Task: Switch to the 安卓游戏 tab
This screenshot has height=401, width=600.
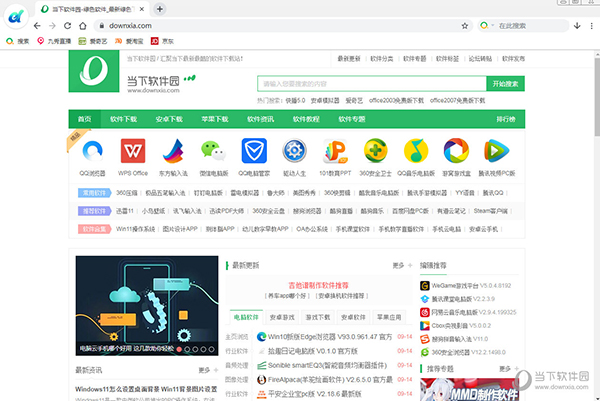Action: (282, 317)
